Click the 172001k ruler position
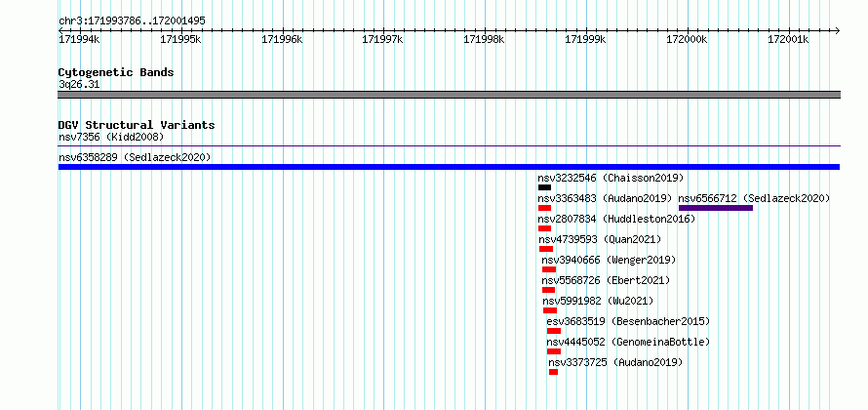The width and height of the screenshot is (868, 410). pyautogui.click(x=788, y=40)
